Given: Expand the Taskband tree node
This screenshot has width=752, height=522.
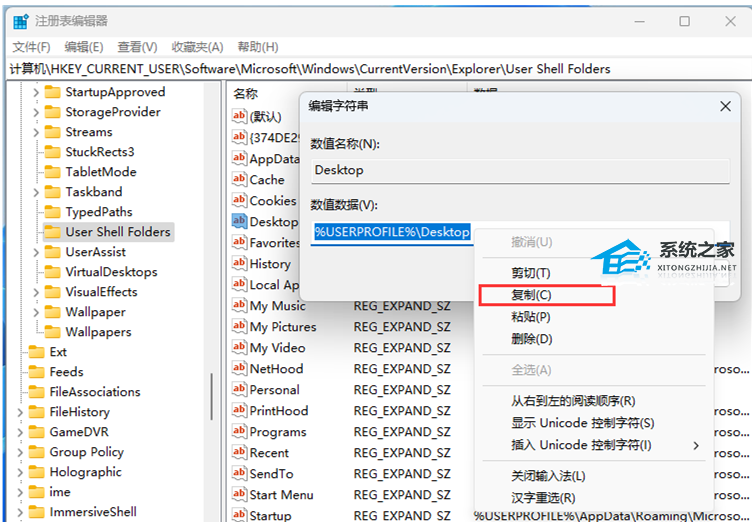Looking at the screenshot, I should coord(36,192).
